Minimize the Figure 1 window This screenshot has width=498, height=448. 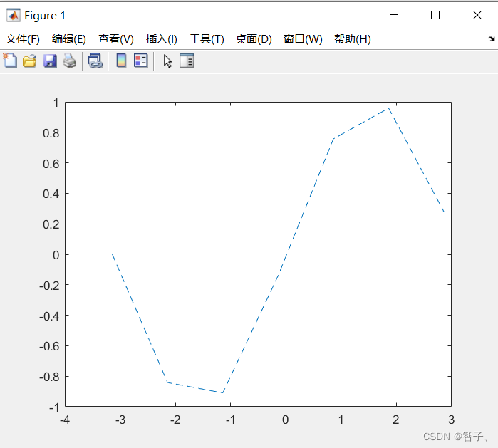tap(394, 15)
